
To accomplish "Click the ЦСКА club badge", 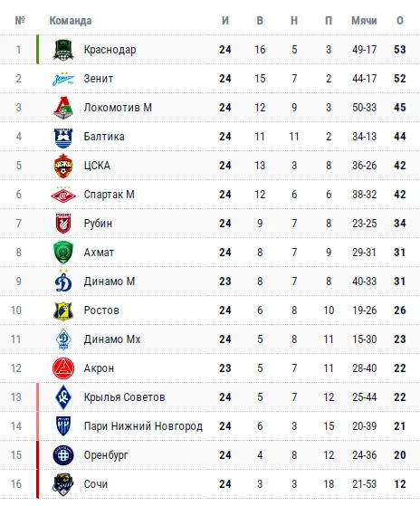I will [63, 166].
